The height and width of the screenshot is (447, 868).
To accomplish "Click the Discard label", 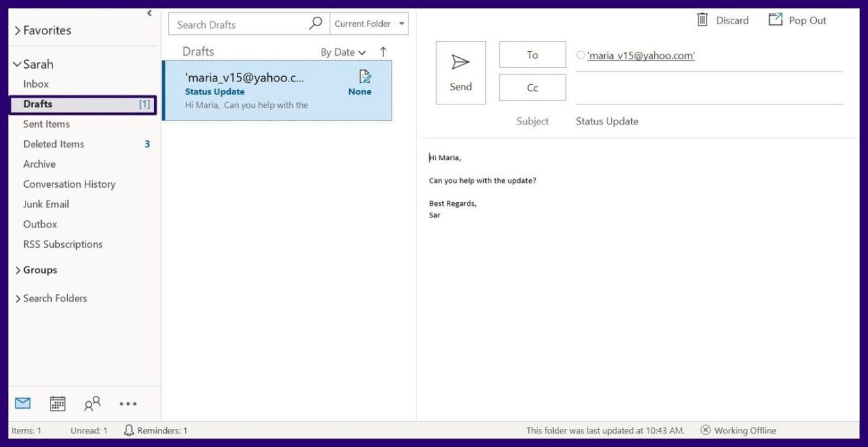I will [733, 20].
